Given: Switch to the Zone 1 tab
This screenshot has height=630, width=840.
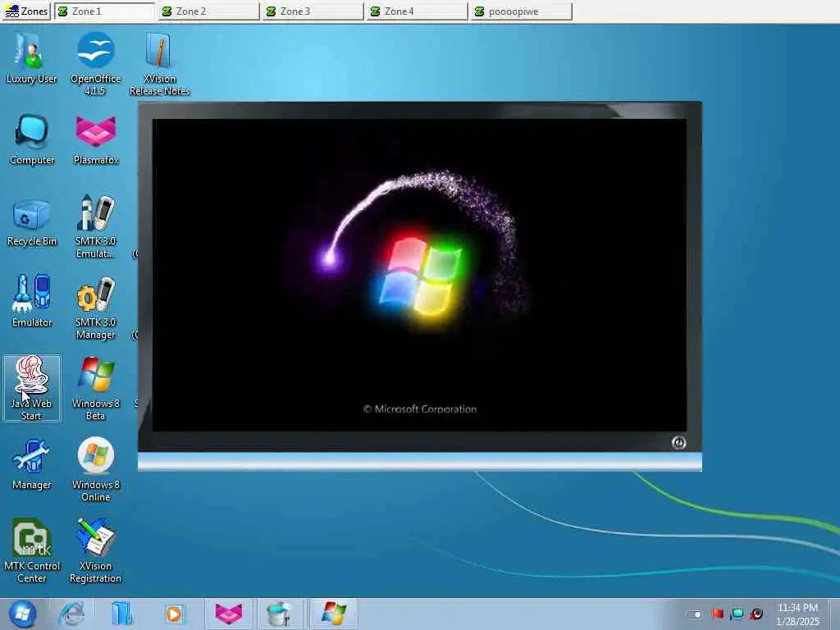Looking at the screenshot, I should (x=104, y=11).
